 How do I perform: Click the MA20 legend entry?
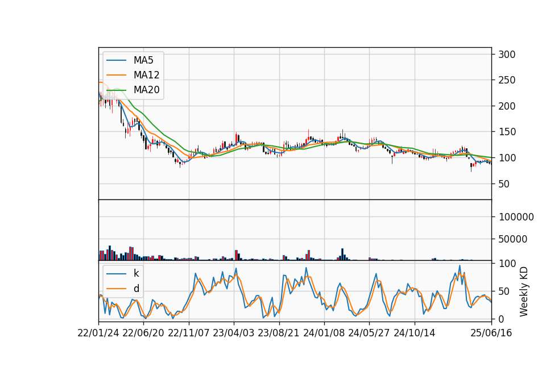(x=133, y=90)
